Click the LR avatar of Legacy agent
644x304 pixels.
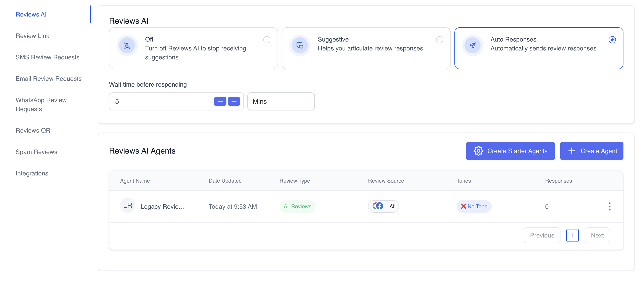(x=128, y=206)
